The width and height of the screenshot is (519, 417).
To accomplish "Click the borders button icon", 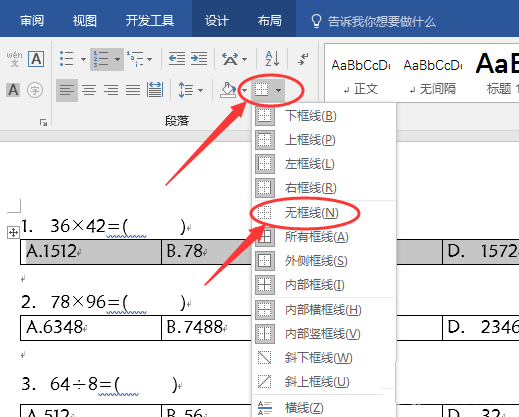I will click(x=262, y=90).
